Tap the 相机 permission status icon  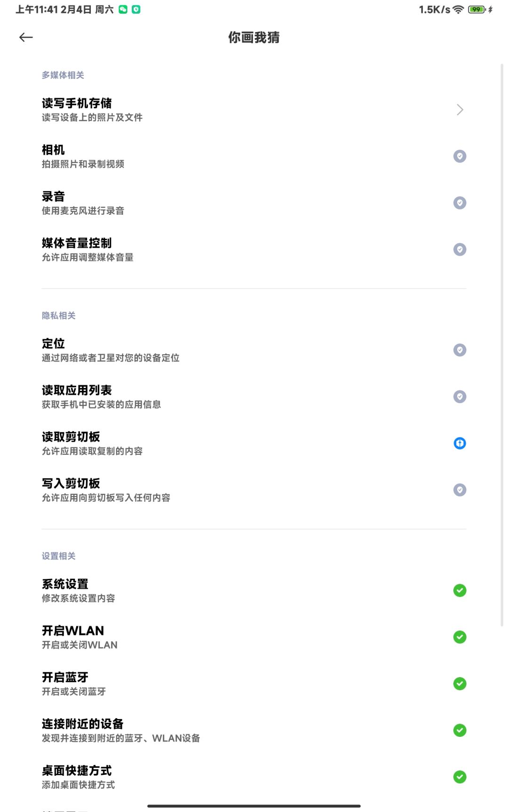[460, 156]
